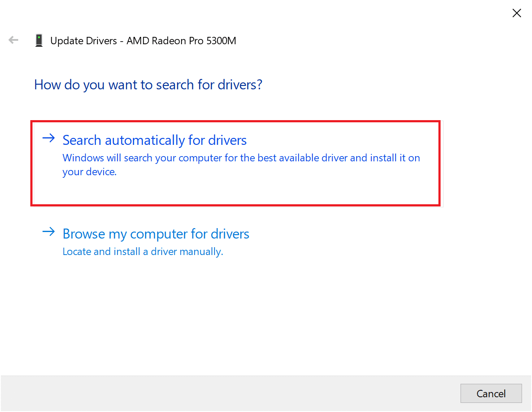Screen dimensions: 532x412
Task: Click the blue arrow beside Search automatically
Action: (x=49, y=138)
